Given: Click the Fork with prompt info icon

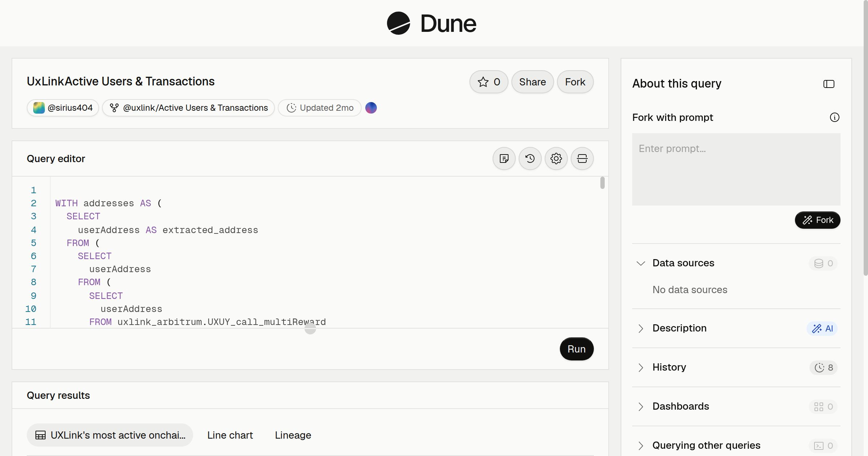Looking at the screenshot, I should pyautogui.click(x=835, y=117).
